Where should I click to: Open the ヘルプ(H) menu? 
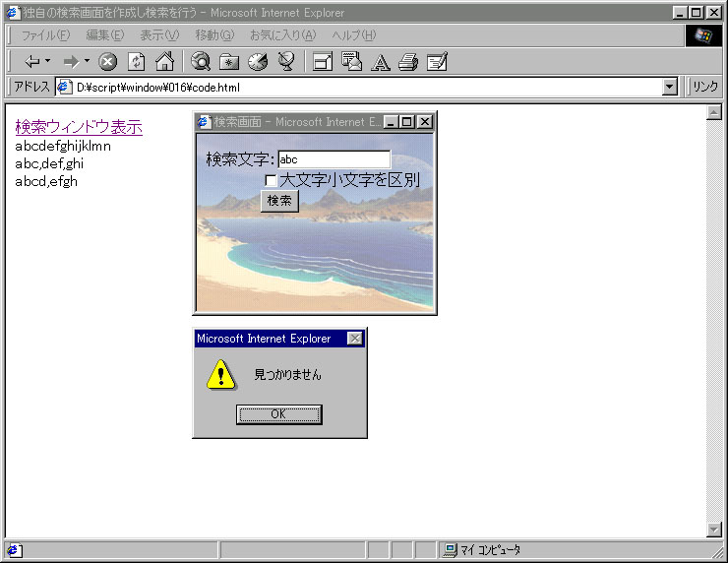point(354,35)
